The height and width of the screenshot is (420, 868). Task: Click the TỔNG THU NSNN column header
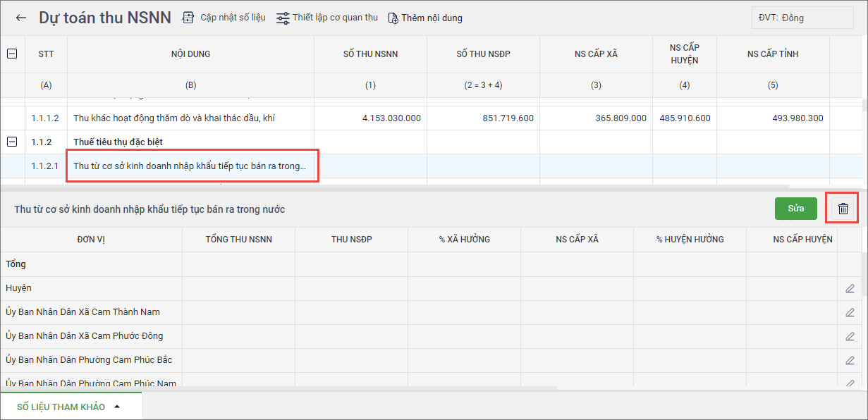(238, 240)
